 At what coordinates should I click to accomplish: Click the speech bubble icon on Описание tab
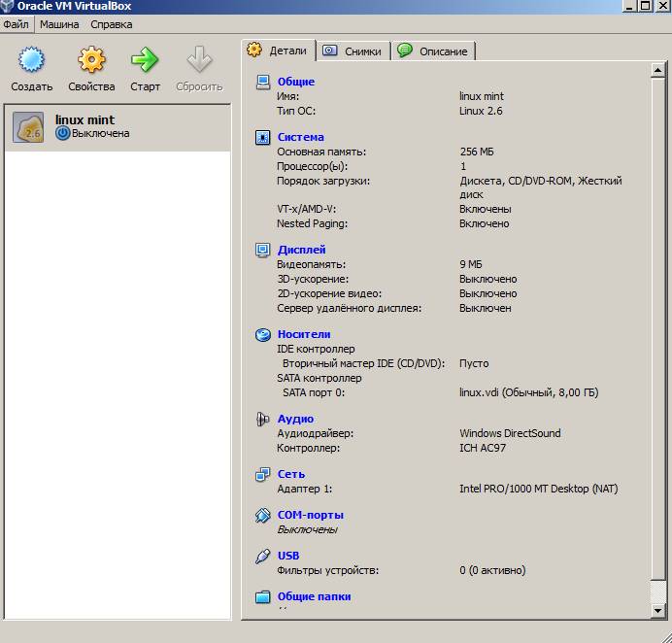(405, 51)
